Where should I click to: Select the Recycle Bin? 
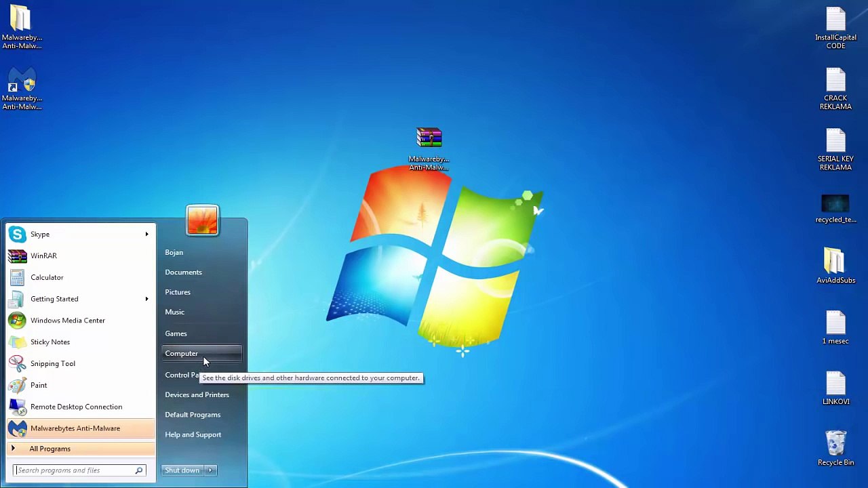(835, 449)
